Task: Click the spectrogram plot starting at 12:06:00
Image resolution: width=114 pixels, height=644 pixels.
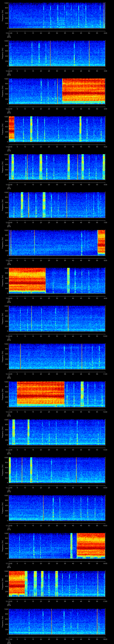Action: (x=57, y=205)
